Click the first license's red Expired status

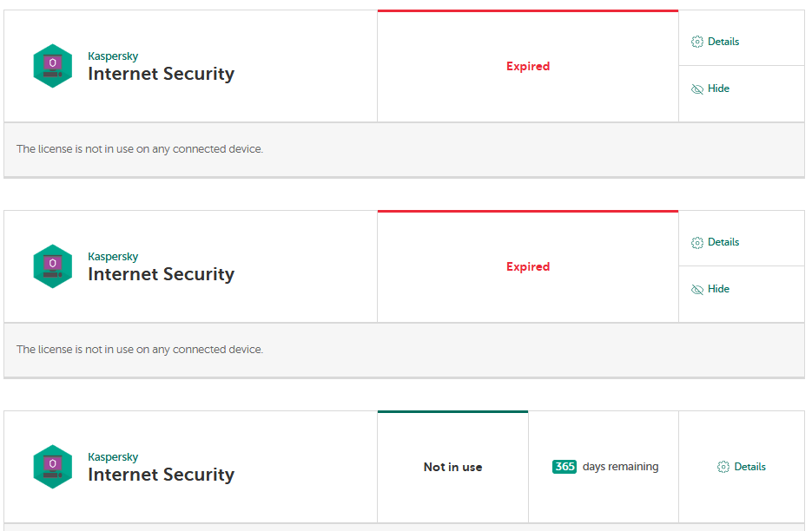pos(528,66)
